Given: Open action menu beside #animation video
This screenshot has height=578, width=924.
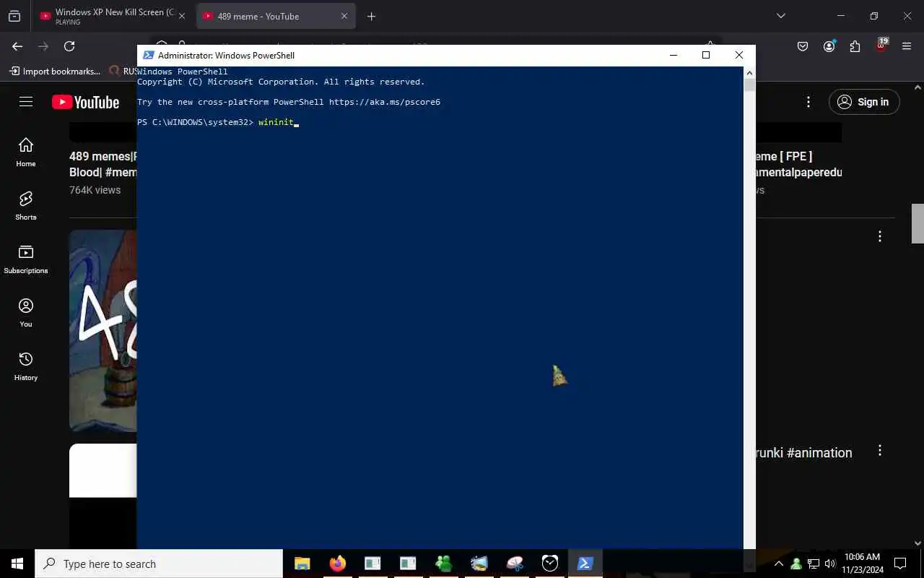Looking at the screenshot, I should click(x=879, y=450).
